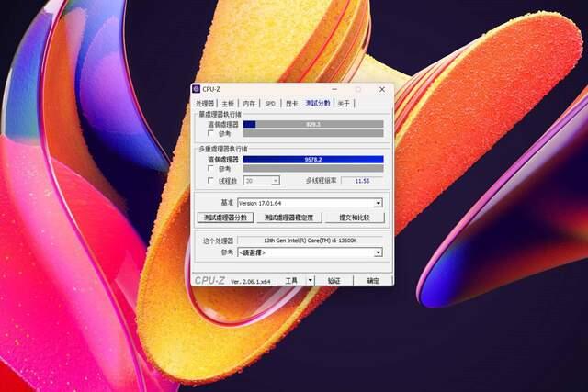Select the 测試分數 benchmark tab
The height and width of the screenshot is (392, 588).
coord(318,103)
